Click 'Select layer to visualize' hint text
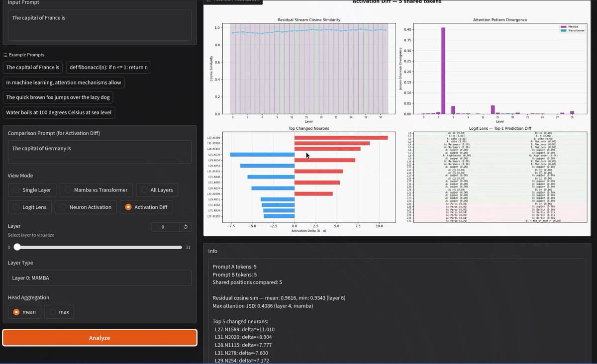This screenshot has height=364, width=597. pyautogui.click(x=31, y=235)
